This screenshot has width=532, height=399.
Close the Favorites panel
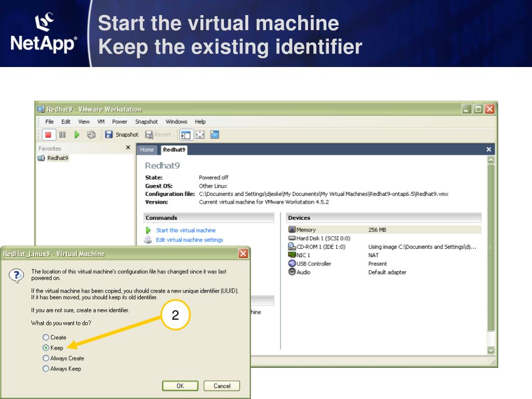click(x=128, y=148)
